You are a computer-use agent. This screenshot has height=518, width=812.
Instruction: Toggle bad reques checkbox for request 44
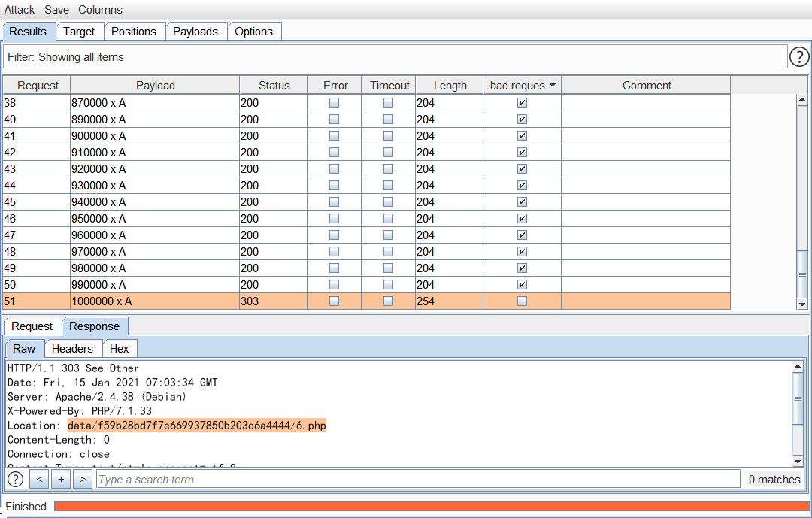522,186
